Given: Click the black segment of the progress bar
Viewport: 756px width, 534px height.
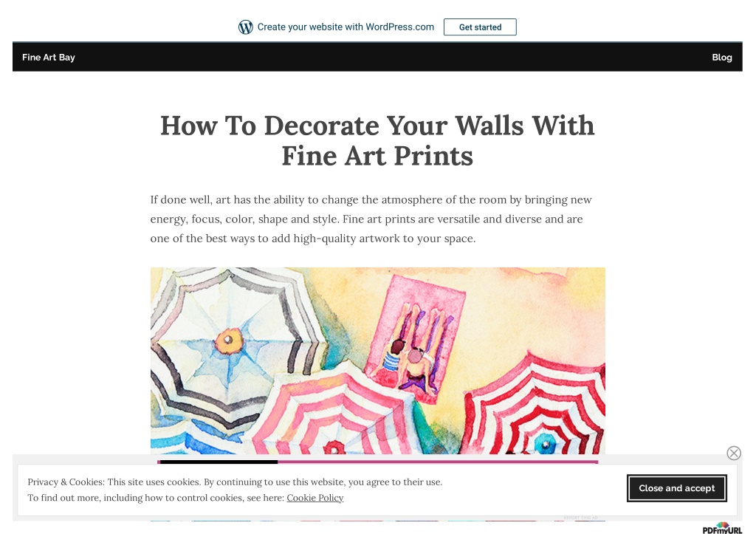Looking at the screenshot, I should pyautogui.click(x=219, y=462).
